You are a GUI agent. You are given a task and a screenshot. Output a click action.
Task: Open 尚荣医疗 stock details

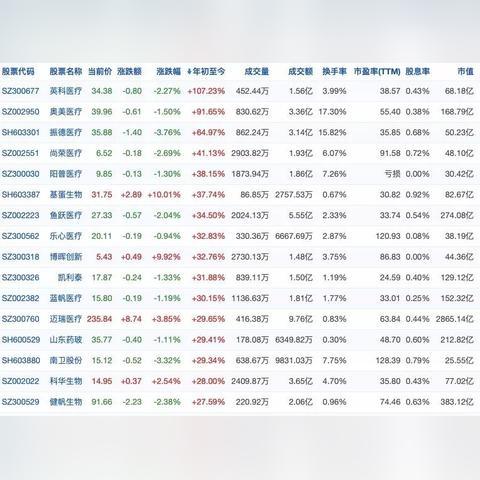point(66,153)
